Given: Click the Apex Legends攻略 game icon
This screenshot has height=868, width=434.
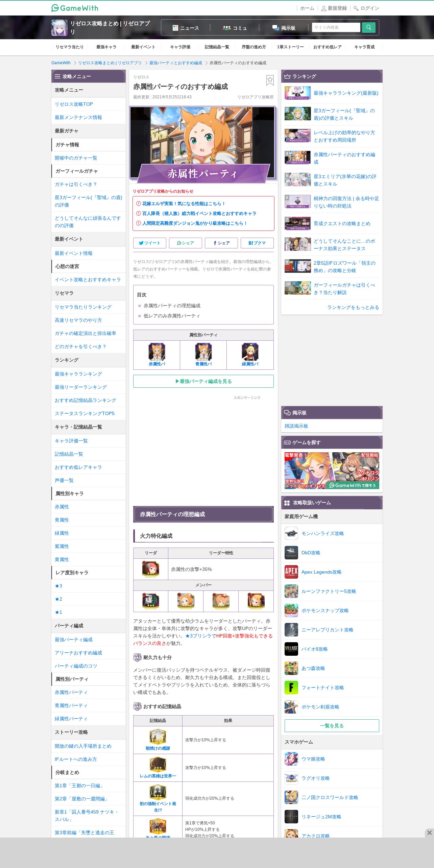Looking at the screenshot, I should coord(291,572).
